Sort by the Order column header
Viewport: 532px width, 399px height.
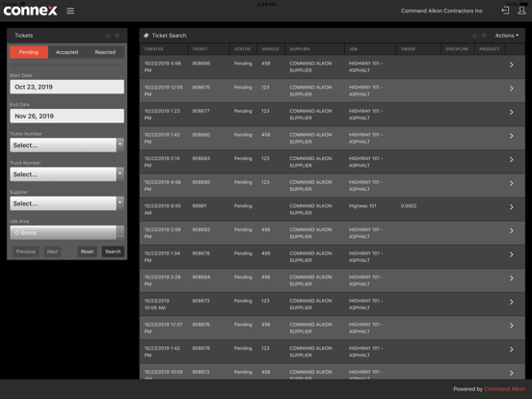(418, 49)
